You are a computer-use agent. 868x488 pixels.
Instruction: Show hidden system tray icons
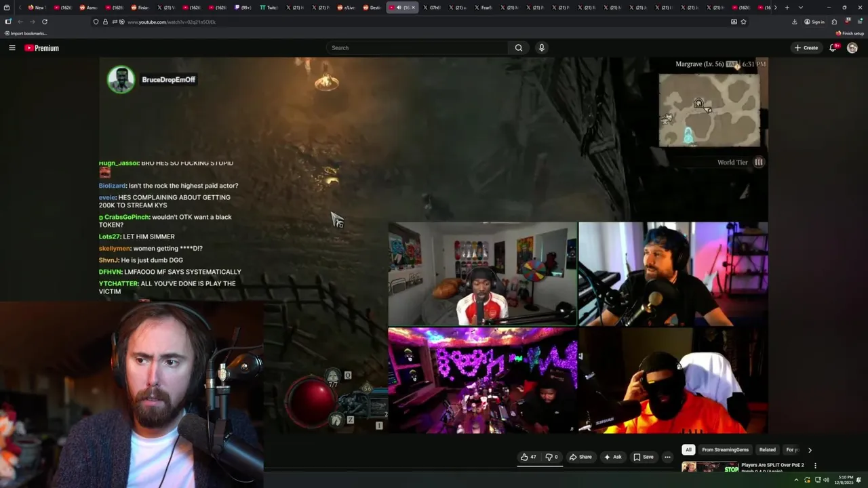[x=796, y=480]
